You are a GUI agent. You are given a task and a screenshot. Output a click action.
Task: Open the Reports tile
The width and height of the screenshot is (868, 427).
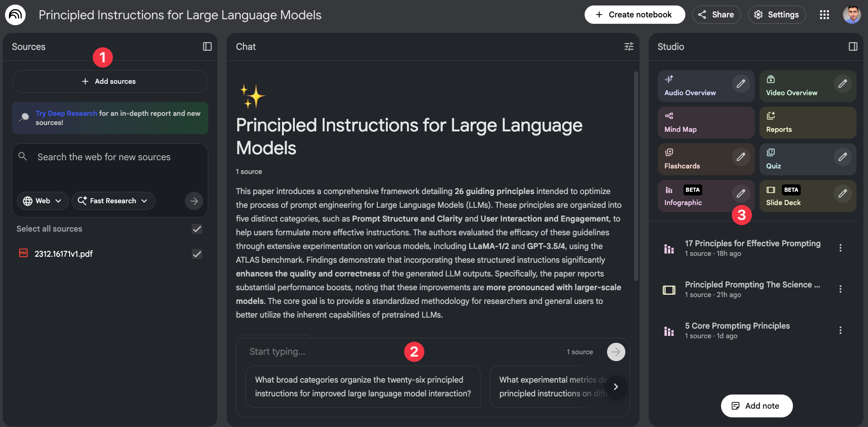coord(808,123)
